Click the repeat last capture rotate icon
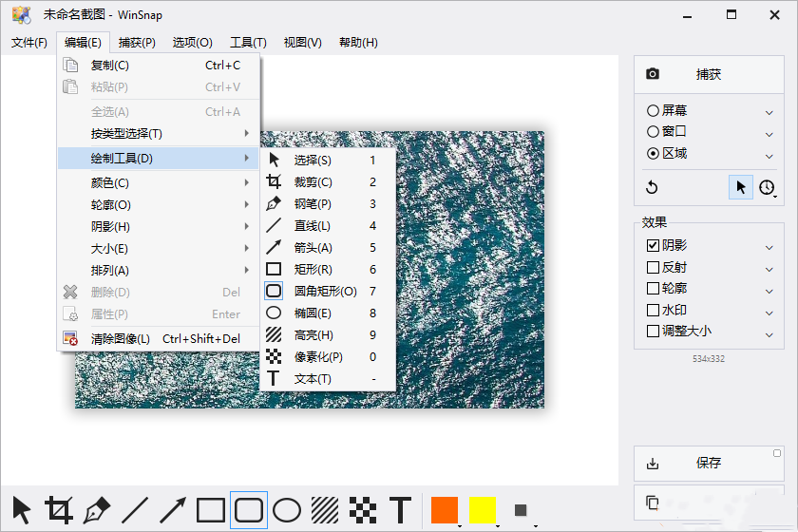 [652, 187]
